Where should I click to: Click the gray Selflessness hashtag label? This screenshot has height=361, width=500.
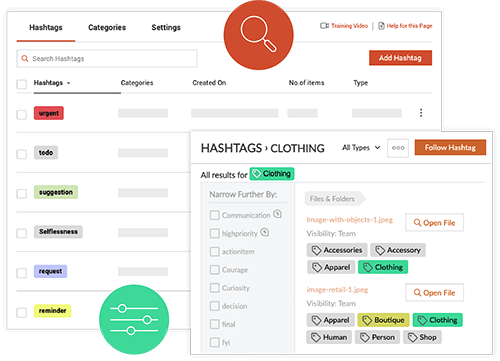click(x=58, y=232)
